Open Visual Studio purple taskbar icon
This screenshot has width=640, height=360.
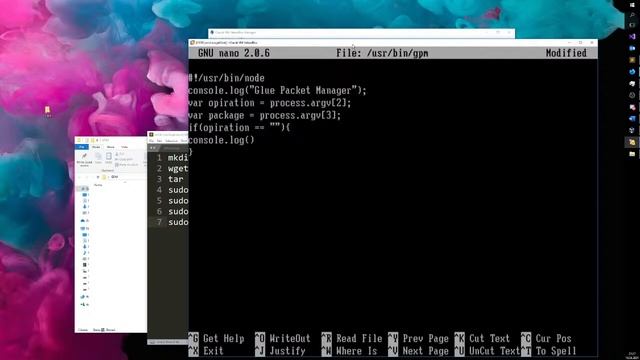pos(632,36)
